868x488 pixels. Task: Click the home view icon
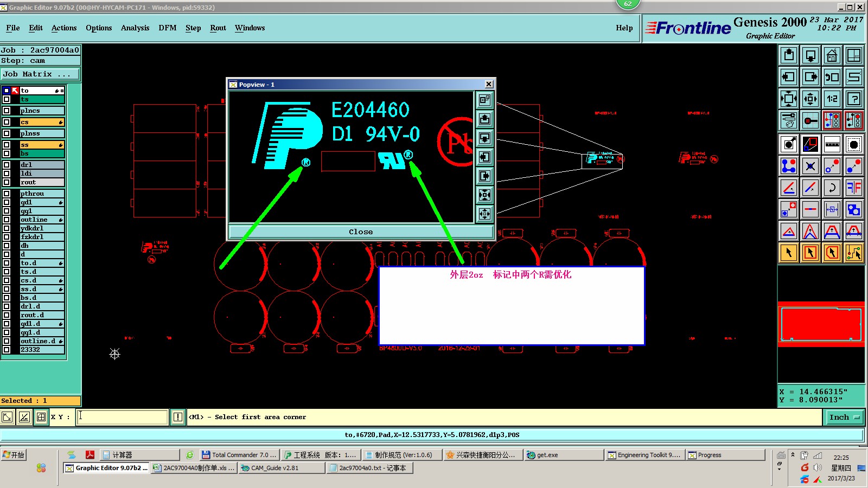[832, 55]
